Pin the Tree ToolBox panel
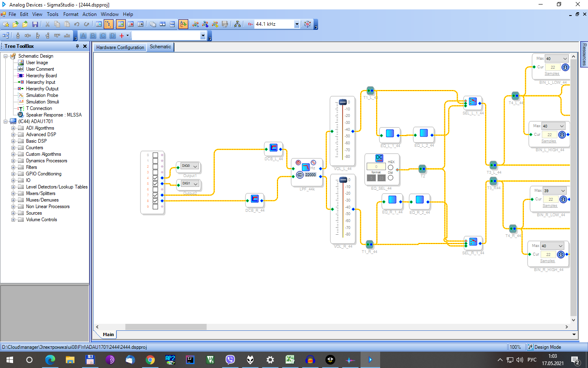588x368 pixels. (77, 46)
